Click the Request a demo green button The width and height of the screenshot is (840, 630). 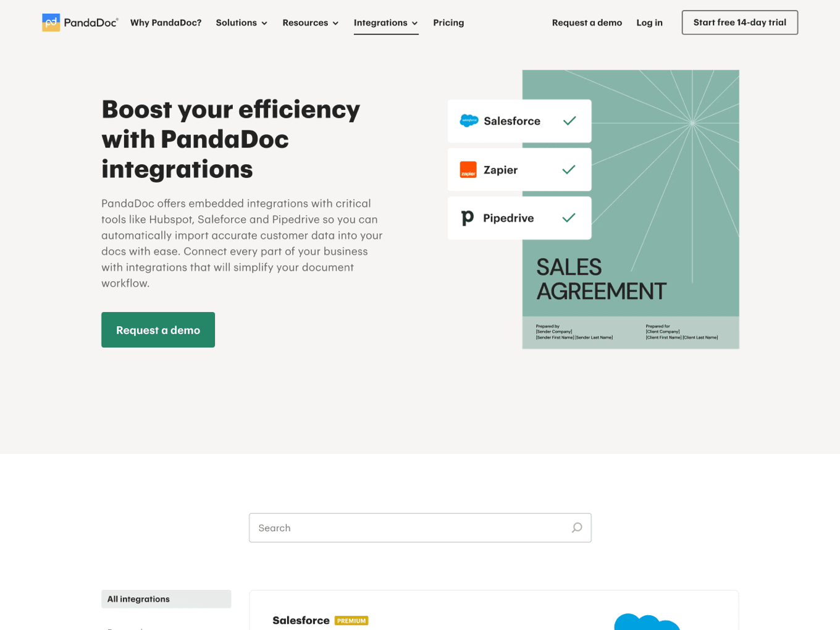(157, 329)
